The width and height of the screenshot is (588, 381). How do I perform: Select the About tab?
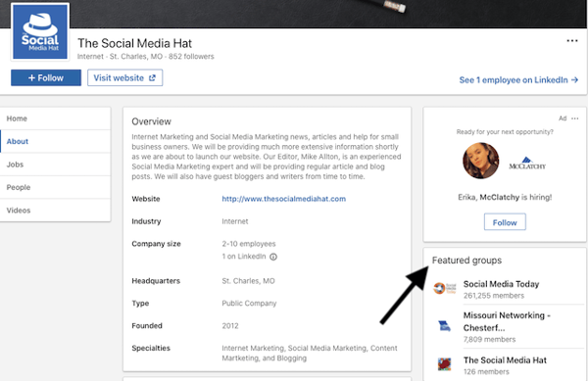tap(55, 142)
